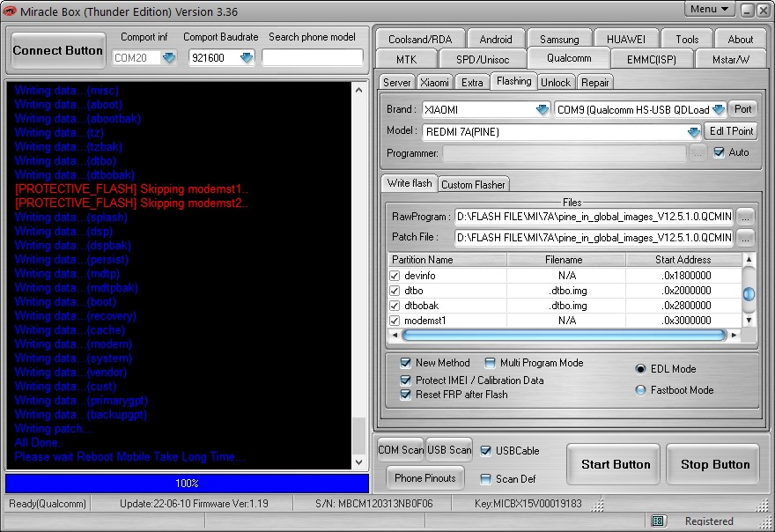Open the Model REDMI 7A(PINE) dropdown
This screenshot has height=532, width=775.
[694, 131]
